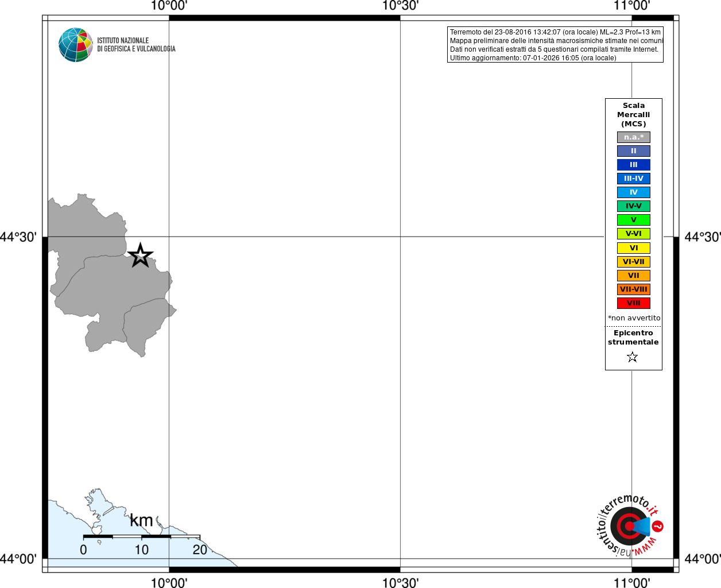721x588 pixels.
Task: Select the II intensity legend swatch
Action: point(634,151)
